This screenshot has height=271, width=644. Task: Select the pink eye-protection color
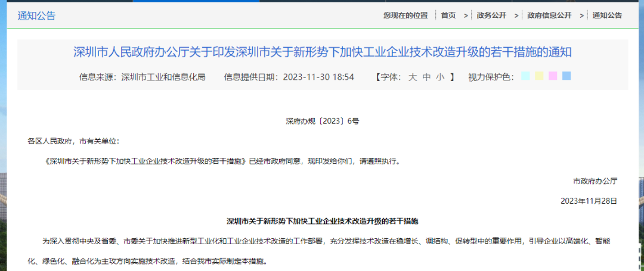pyautogui.click(x=553, y=76)
